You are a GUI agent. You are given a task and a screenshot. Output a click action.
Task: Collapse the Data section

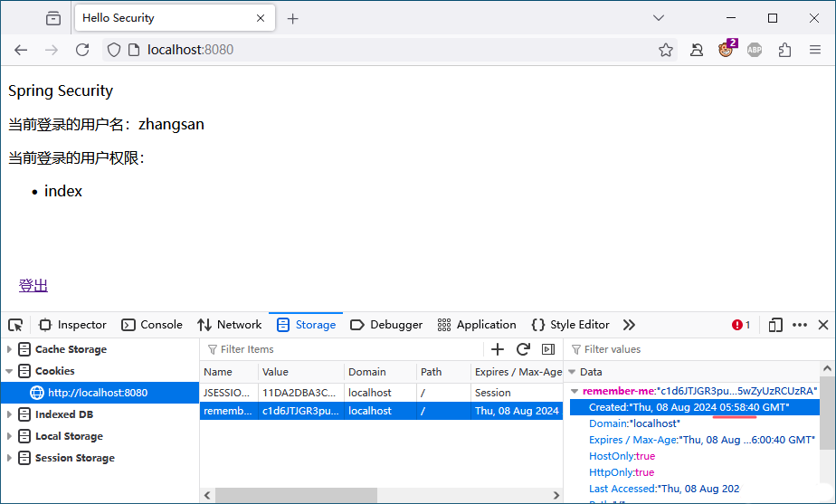[x=572, y=372]
